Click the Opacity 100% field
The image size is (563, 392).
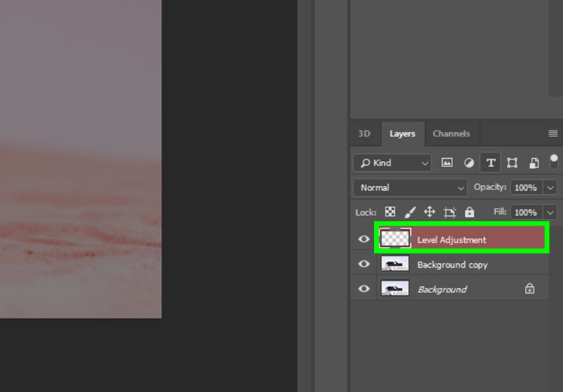pyautogui.click(x=526, y=187)
